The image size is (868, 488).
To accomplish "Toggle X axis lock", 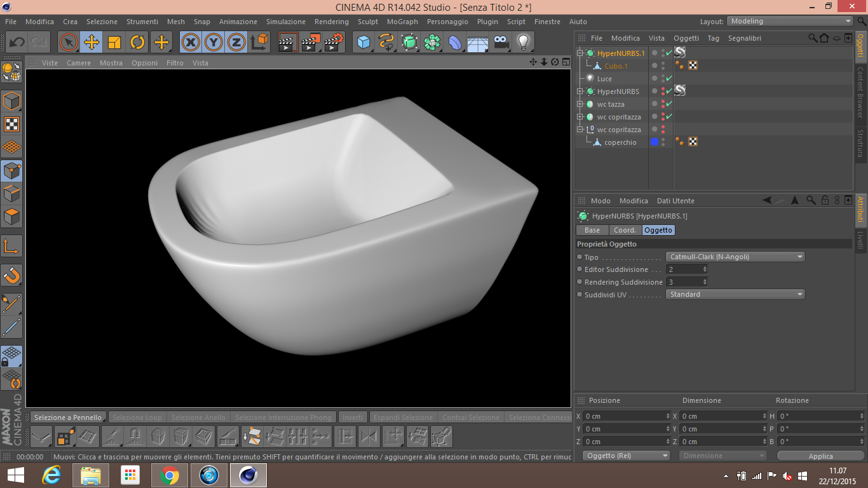I will [x=190, y=43].
